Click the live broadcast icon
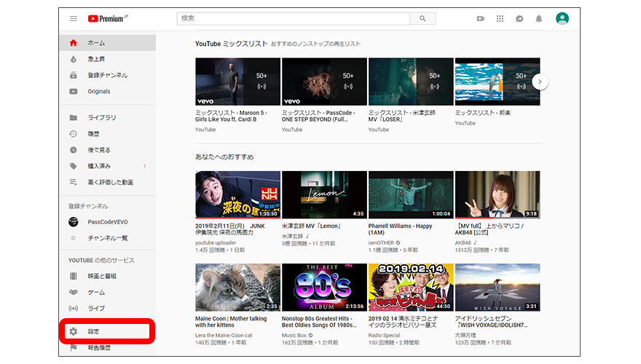This screenshot has width=641, height=364. (73, 309)
